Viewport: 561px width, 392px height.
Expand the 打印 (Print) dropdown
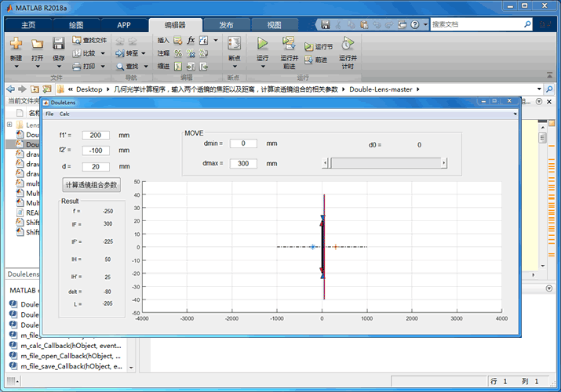(102, 67)
